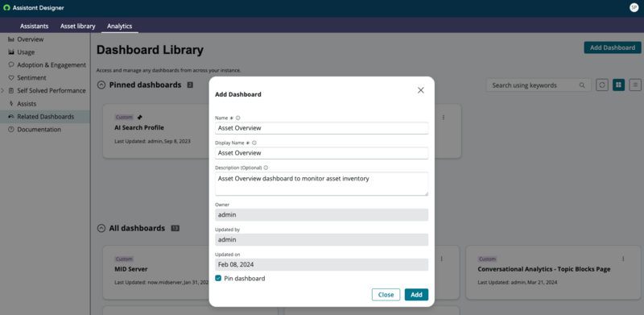The width and height of the screenshot is (644, 315).
Task: Click the Add Dashboard button at top right
Action: point(613,48)
